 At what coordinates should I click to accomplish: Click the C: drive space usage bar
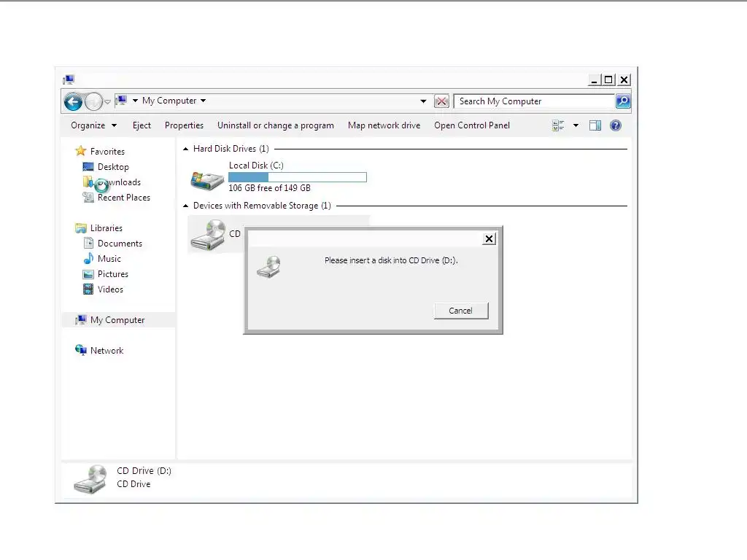(x=298, y=177)
